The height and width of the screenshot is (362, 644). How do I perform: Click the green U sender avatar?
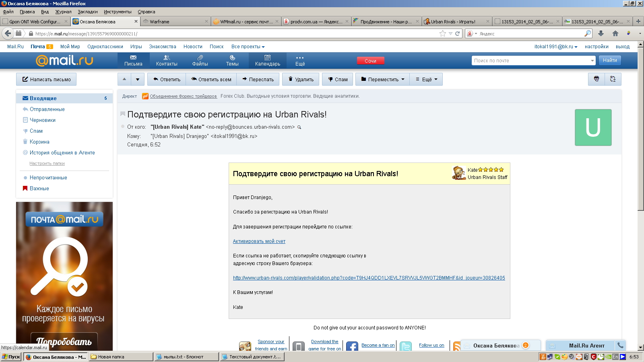click(593, 127)
